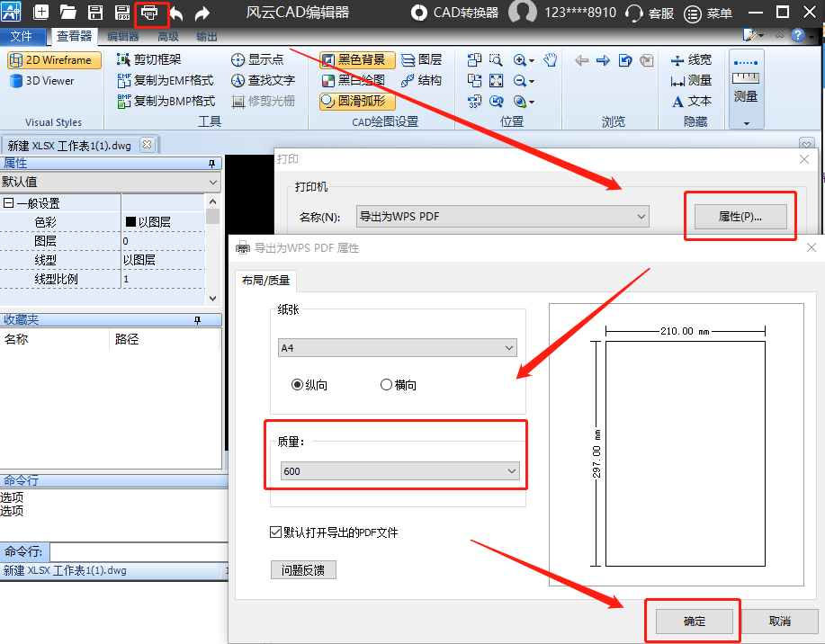Toggle 默认打开导出的PDF文件 checkbox
Image resolution: width=825 pixels, height=644 pixels.
tap(275, 532)
